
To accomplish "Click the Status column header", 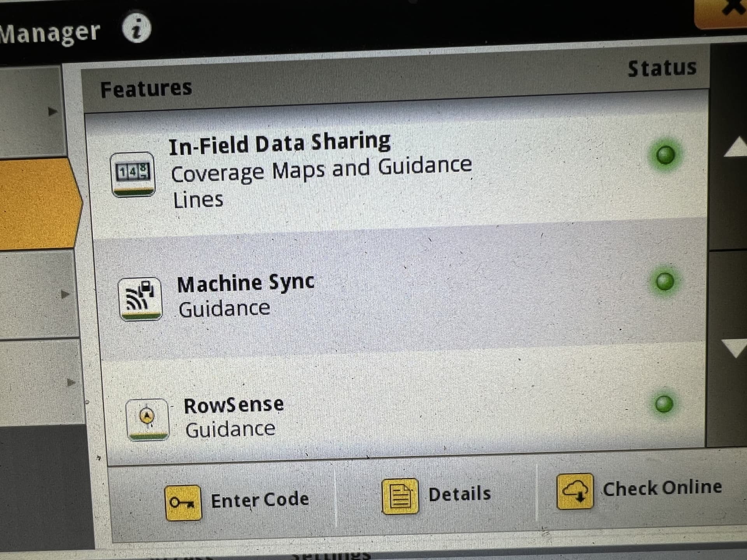I will (662, 68).
